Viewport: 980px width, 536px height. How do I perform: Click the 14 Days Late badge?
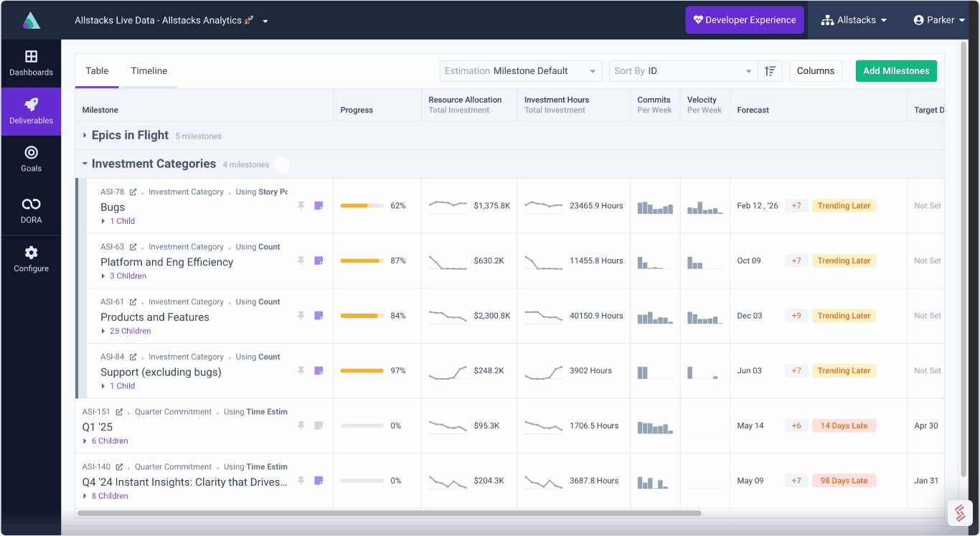pos(844,425)
